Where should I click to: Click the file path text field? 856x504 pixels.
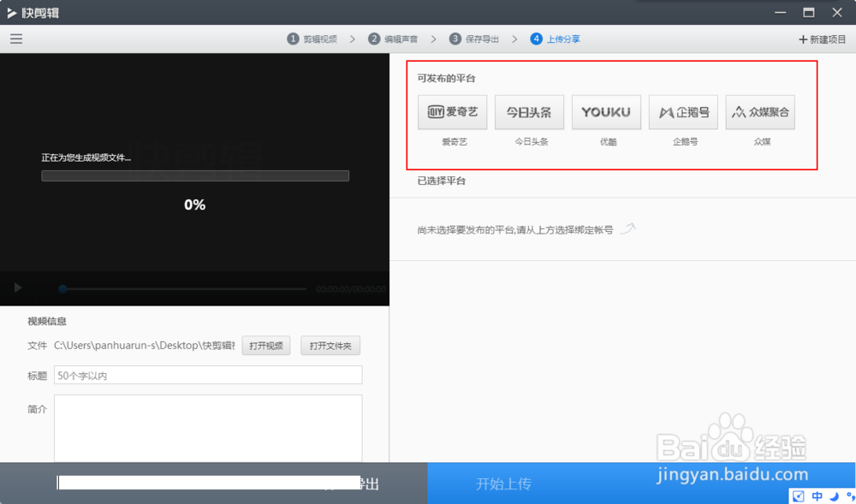click(145, 346)
